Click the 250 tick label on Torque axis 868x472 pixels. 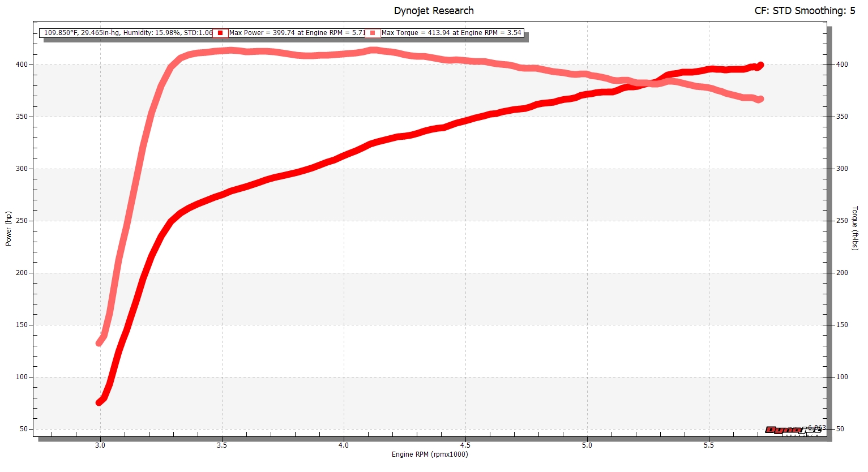coord(842,221)
